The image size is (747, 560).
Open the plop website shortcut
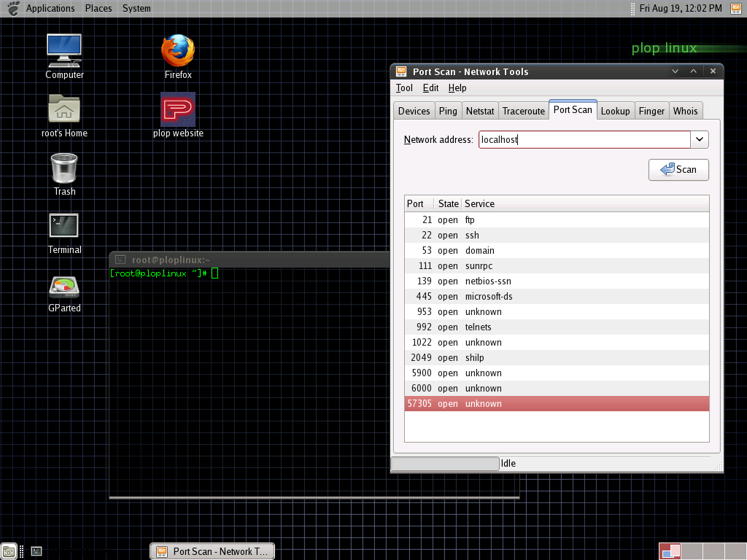tap(178, 115)
